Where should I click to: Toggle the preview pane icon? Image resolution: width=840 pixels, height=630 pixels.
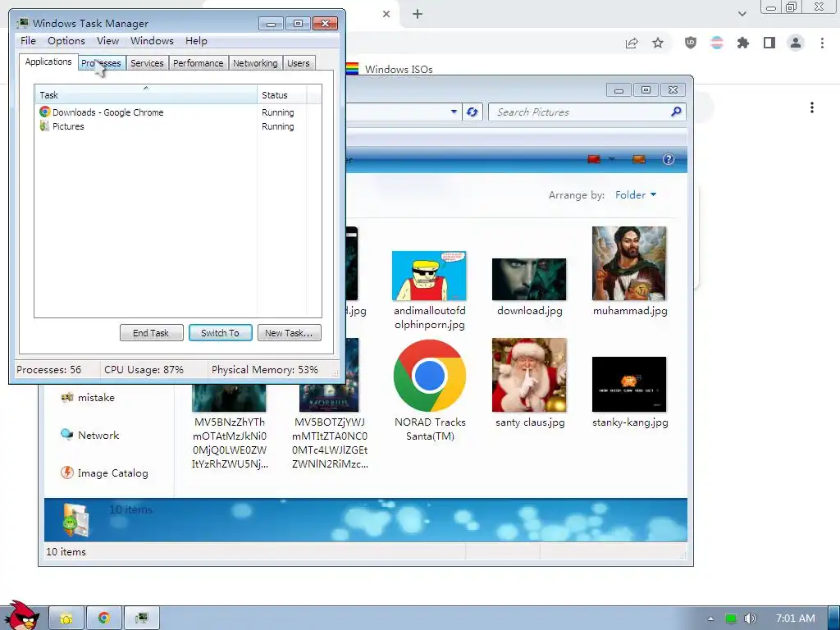tap(638, 159)
